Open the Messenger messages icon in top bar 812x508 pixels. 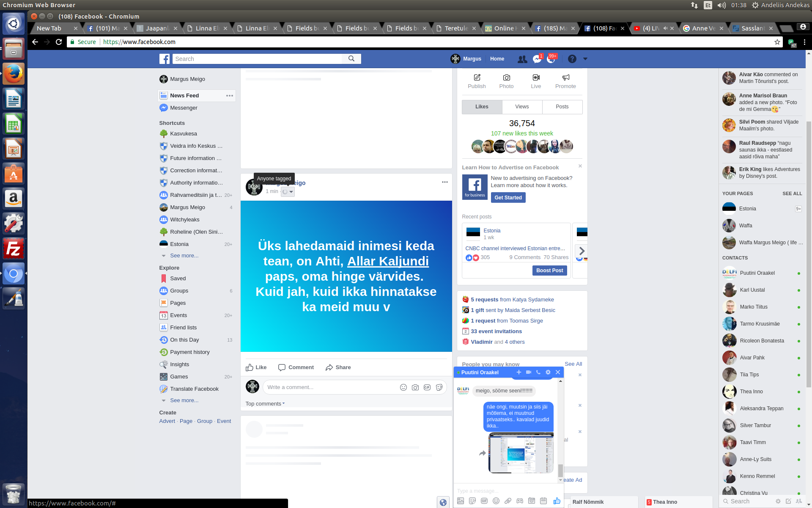(537, 59)
